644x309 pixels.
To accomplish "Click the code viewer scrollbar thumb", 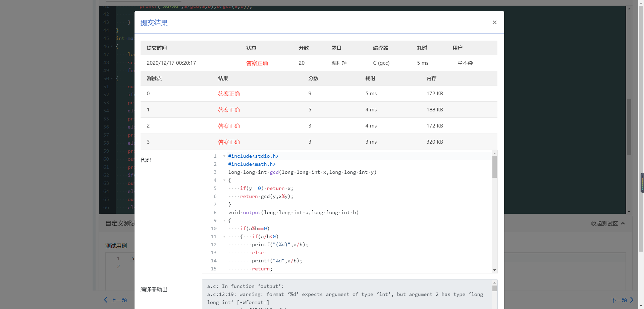I will click(x=494, y=167).
